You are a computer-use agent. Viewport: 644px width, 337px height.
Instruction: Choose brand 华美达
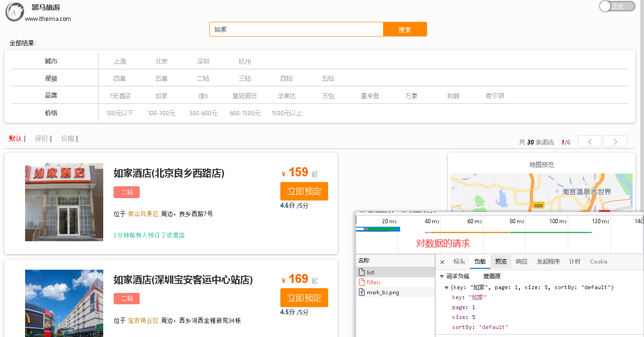(286, 96)
